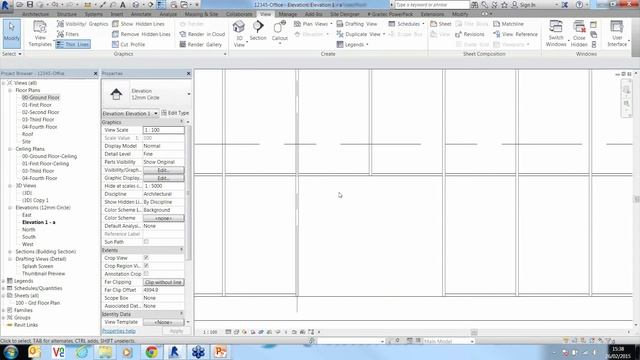The height and width of the screenshot is (360, 640).
Task: Select the Matchline tool
Action: coord(508,24)
